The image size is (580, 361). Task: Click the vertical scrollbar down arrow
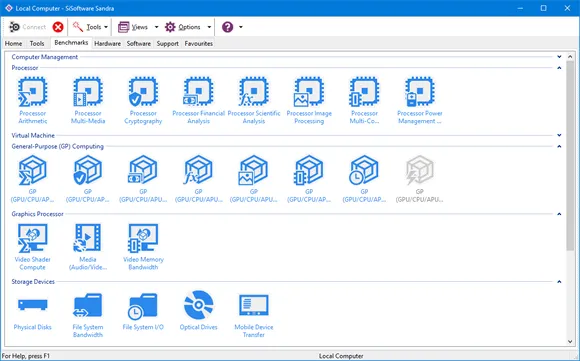point(570,342)
